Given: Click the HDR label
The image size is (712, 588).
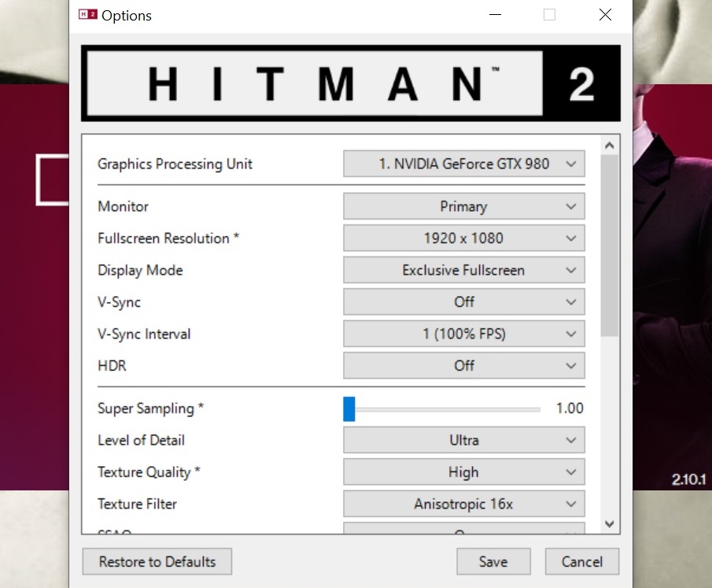Looking at the screenshot, I should (x=112, y=365).
